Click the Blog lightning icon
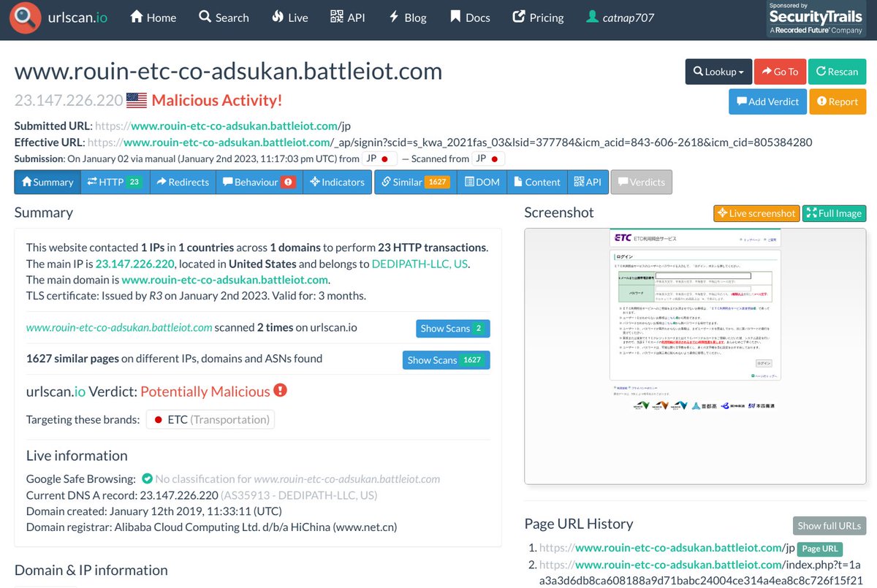The width and height of the screenshot is (877, 588). [x=393, y=17]
